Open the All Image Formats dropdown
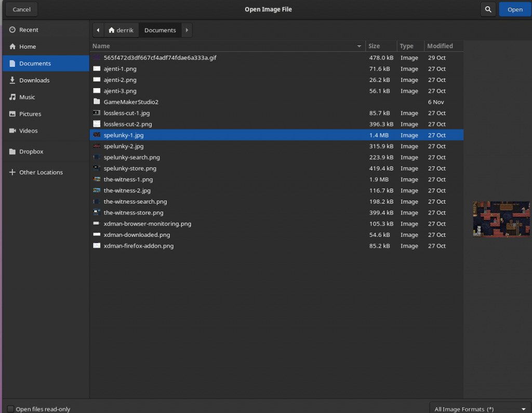The image size is (532, 413). pyautogui.click(x=479, y=409)
